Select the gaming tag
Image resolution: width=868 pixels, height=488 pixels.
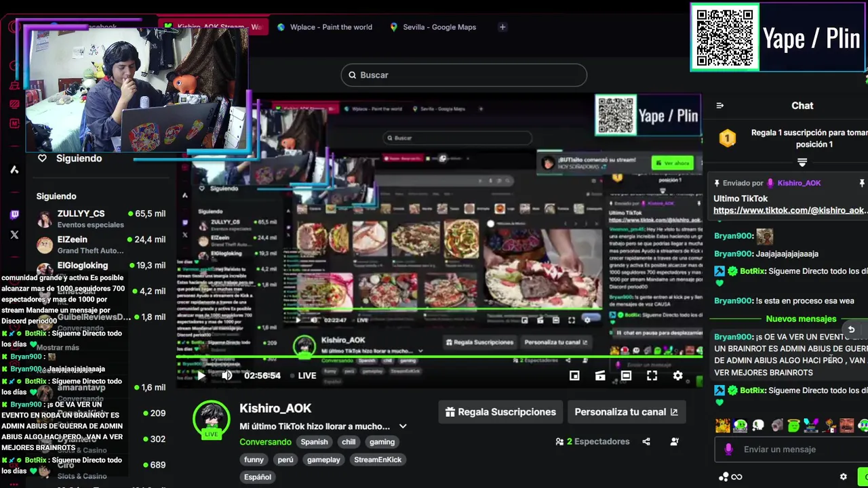[382, 442]
